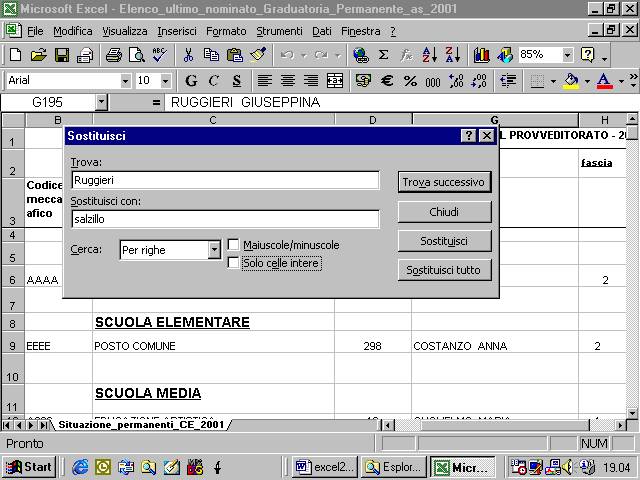640x480 pixels.
Task: Click the Save diskette icon
Action: tap(62, 55)
